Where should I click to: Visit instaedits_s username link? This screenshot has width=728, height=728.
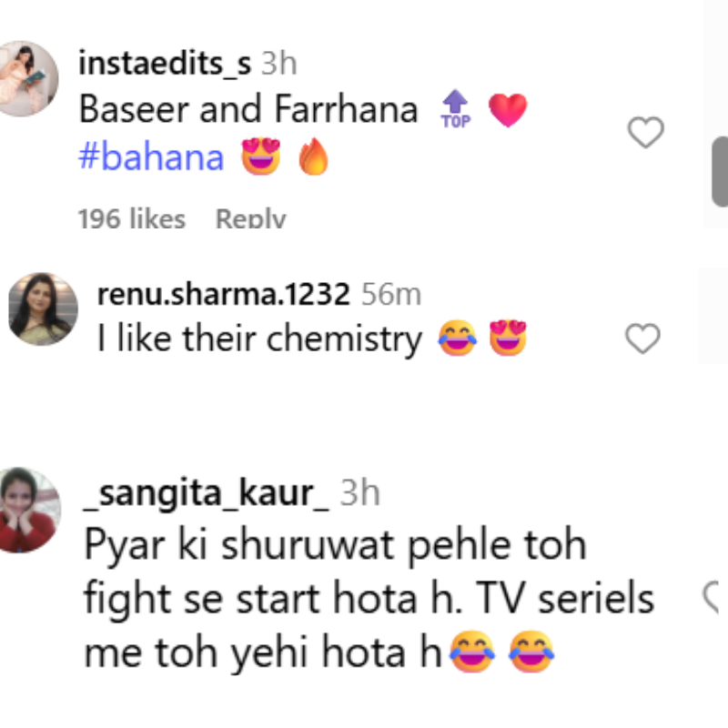click(165, 63)
